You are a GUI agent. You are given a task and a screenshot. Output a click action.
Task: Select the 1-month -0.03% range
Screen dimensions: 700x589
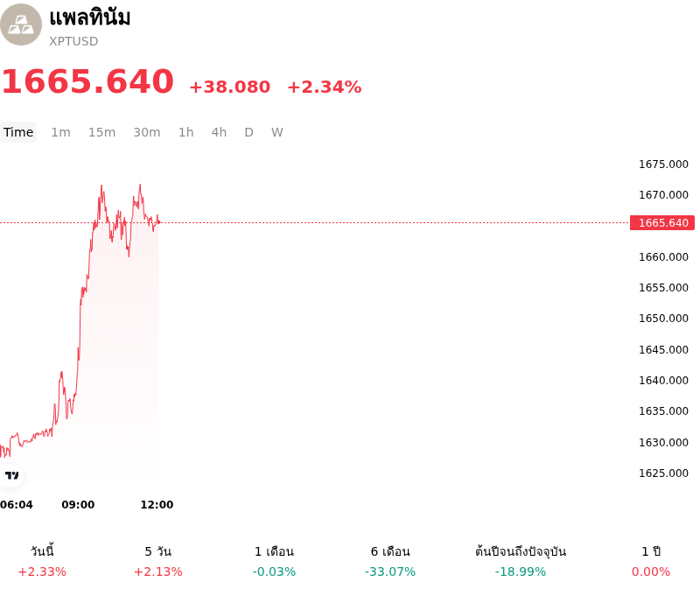274,561
